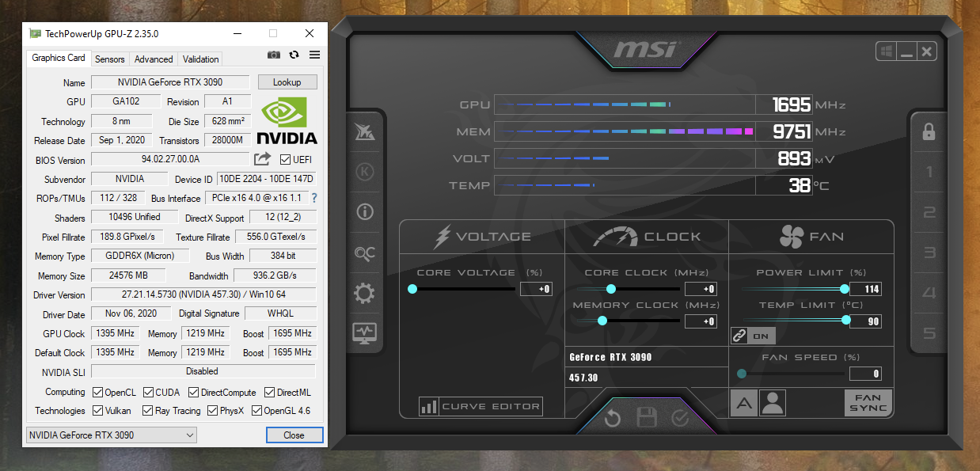The image size is (980, 471).
Task: Switch to the Validation tab
Action: click(x=200, y=59)
